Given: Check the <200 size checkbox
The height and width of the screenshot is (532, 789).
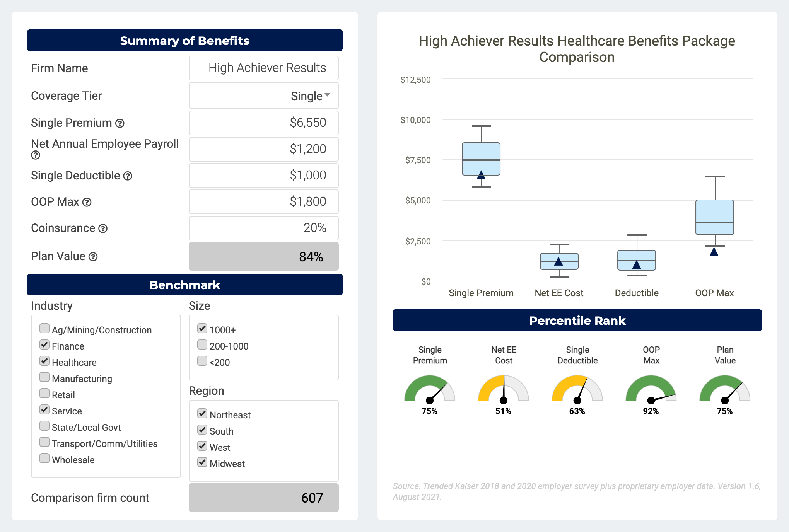Looking at the screenshot, I should [202, 361].
